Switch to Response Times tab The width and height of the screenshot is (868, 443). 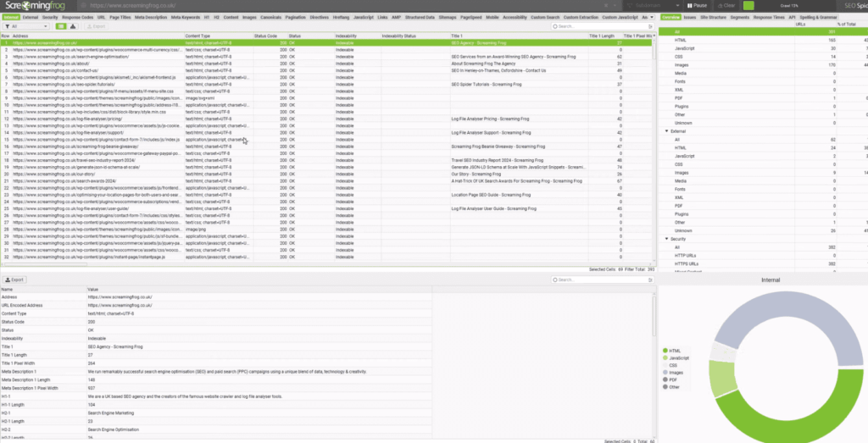(x=769, y=17)
